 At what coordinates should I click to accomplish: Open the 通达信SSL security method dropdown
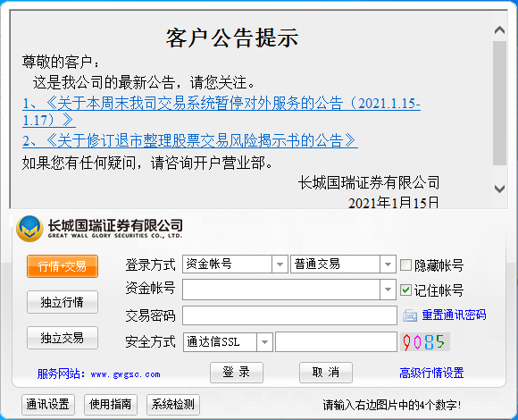tap(264, 342)
